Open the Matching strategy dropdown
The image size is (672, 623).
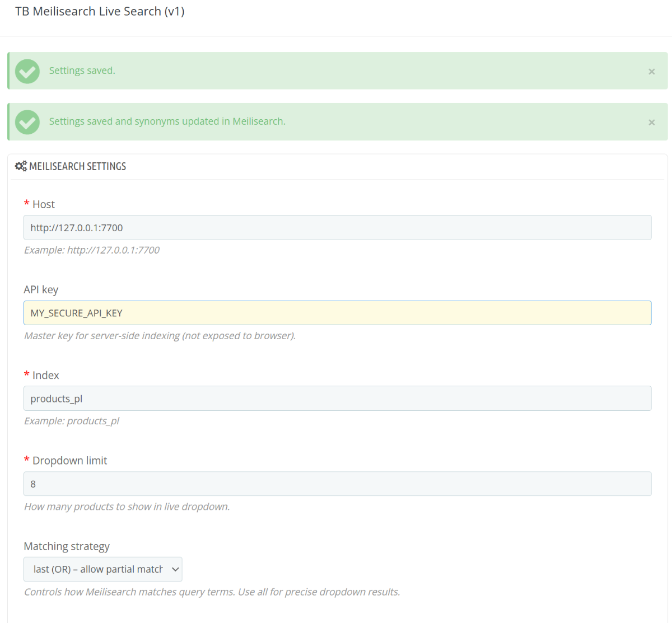click(x=103, y=569)
